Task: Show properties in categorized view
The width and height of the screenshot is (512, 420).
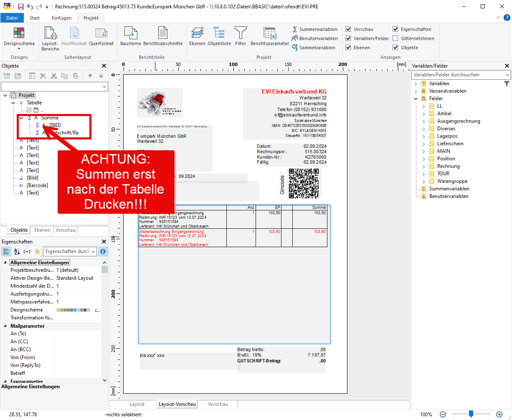Action: [x=7, y=251]
